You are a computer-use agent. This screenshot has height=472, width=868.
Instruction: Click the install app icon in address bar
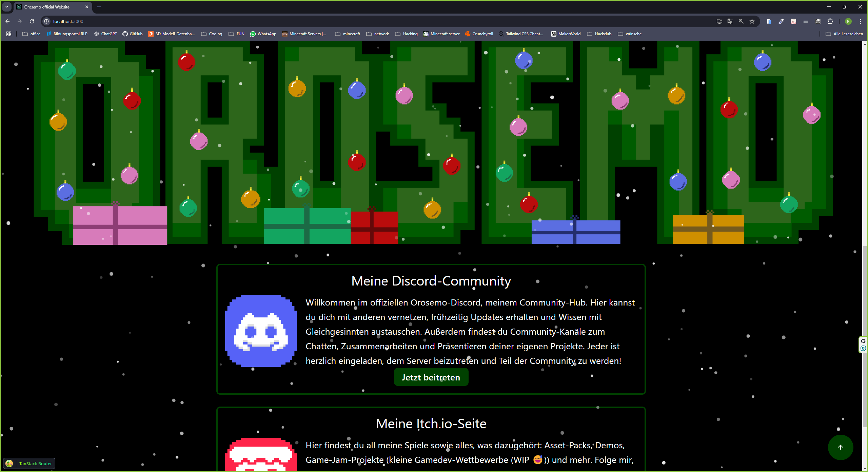click(719, 21)
